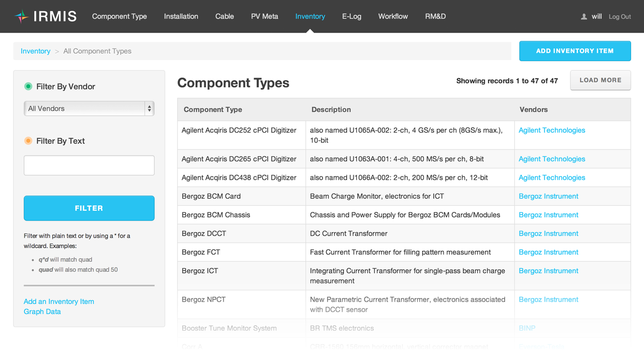Click Agilent Technologies vendor for DC252 row
644x359 pixels.
pyautogui.click(x=552, y=130)
